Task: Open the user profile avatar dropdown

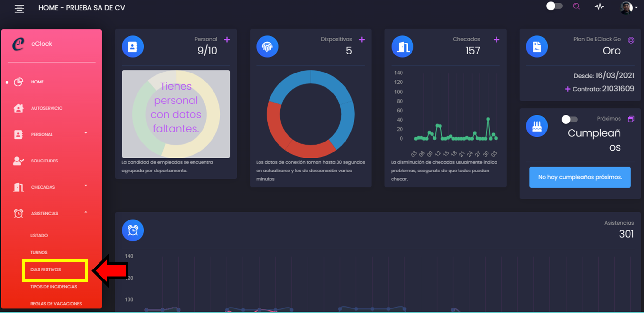Action: [628, 8]
